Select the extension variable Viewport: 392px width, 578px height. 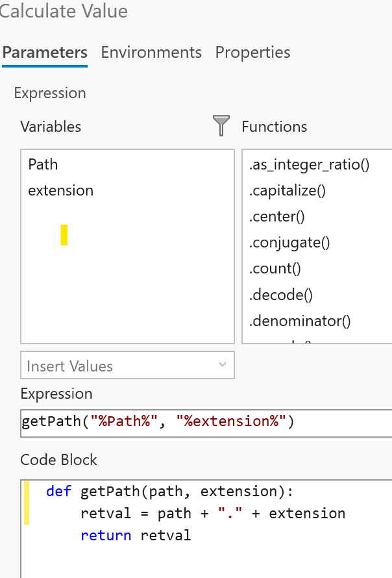tap(60, 191)
